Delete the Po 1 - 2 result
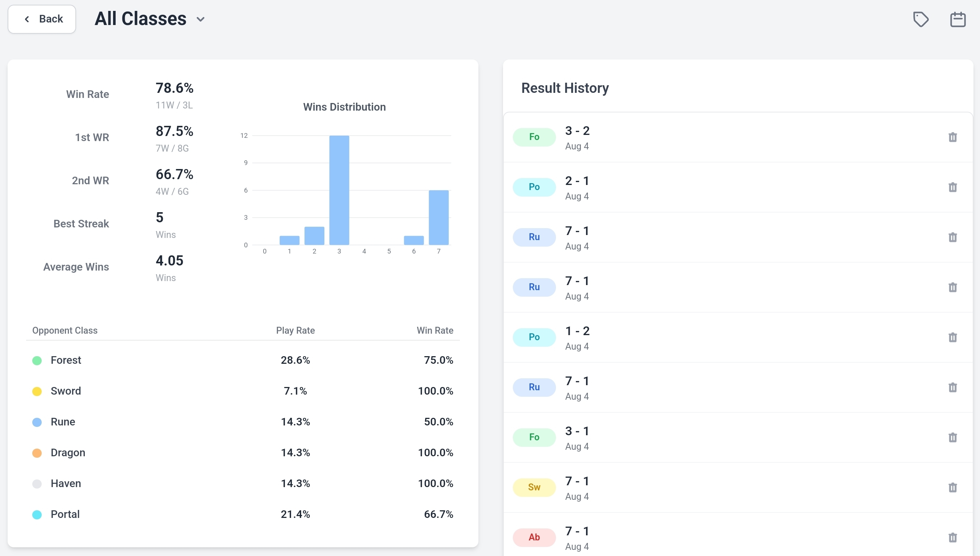Viewport: 980px width, 556px height. [x=952, y=337]
